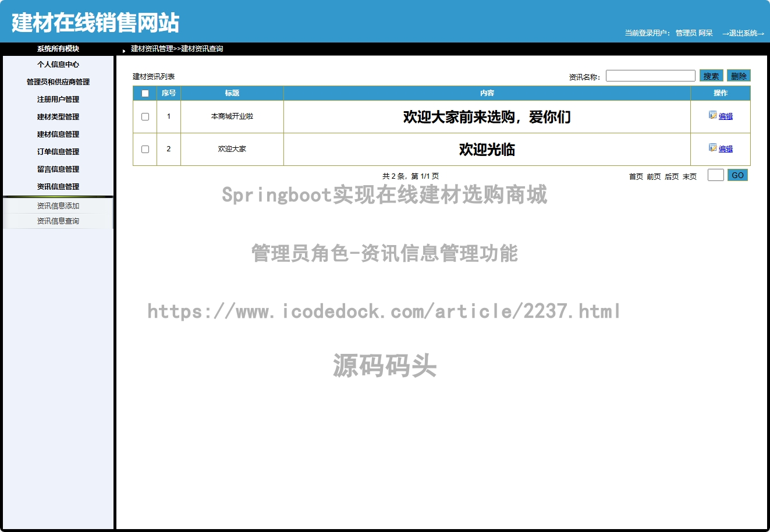
Task: Click the 标题 column header
Action: 232,93
